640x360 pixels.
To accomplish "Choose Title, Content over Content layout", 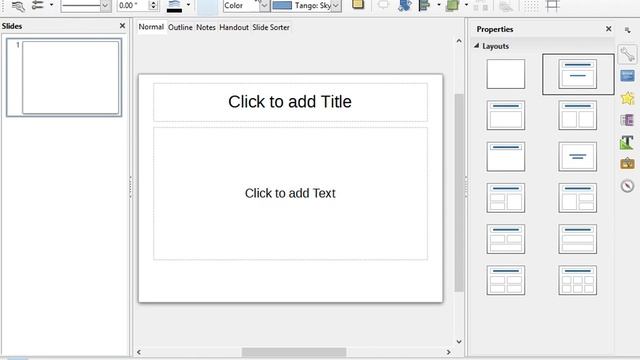I will (x=578, y=239).
